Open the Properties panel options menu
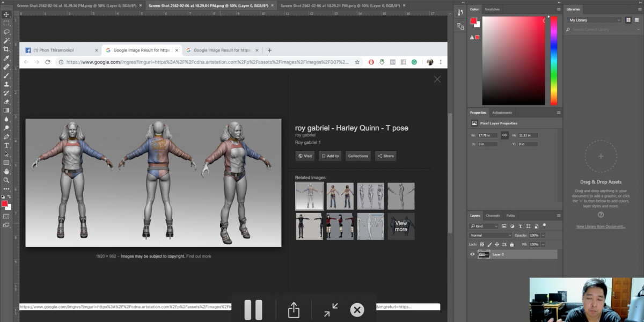The image size is (644, 322). (x=559, y=113)
